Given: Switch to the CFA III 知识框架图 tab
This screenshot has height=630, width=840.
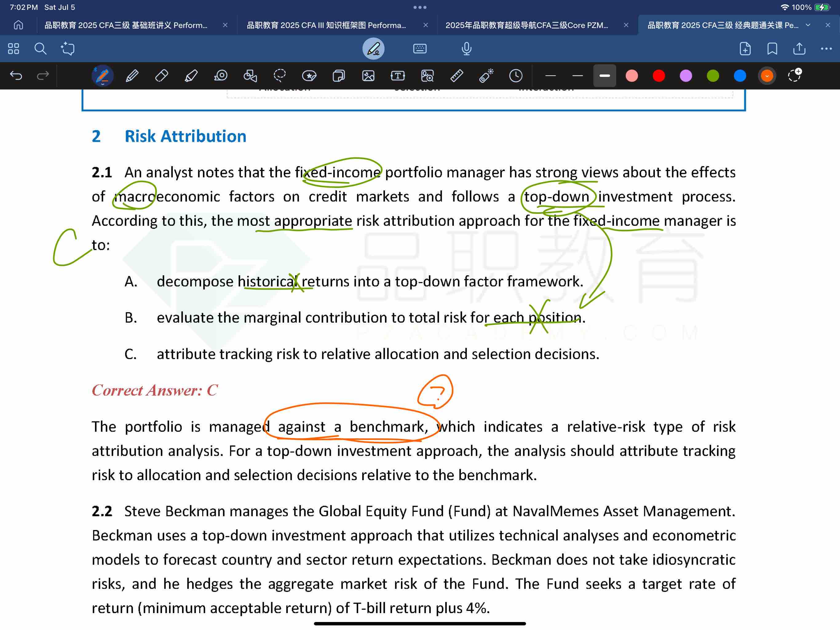Looking at the screenshot, I should 327,25.
